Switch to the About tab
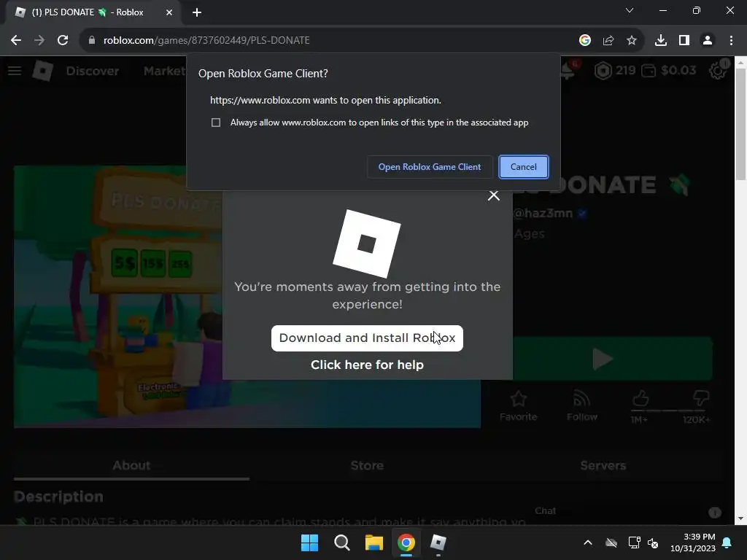Viewport: 747px width, 560px height. point(131,465)
